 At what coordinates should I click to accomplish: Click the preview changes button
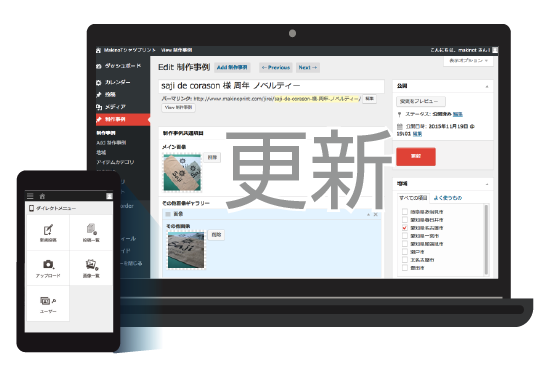pyautogui.click(x=421, y=101)
